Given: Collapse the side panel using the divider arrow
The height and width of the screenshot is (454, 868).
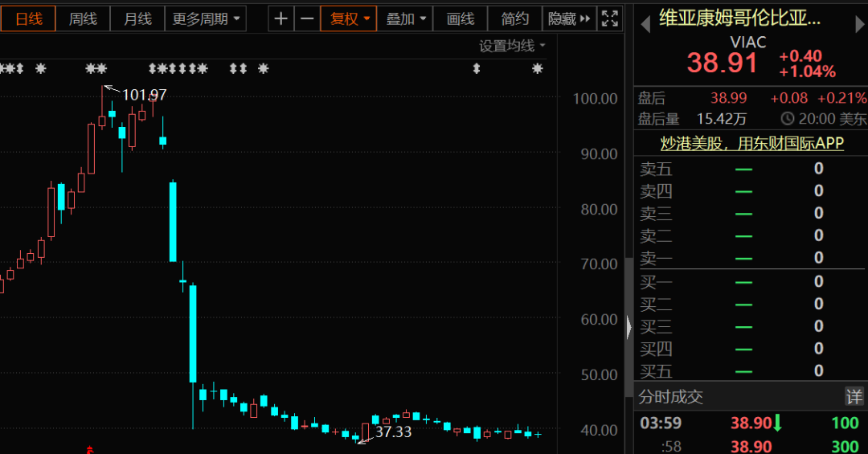Looking at the screenshot, I should pyautogui.click(x=629, y=327).
